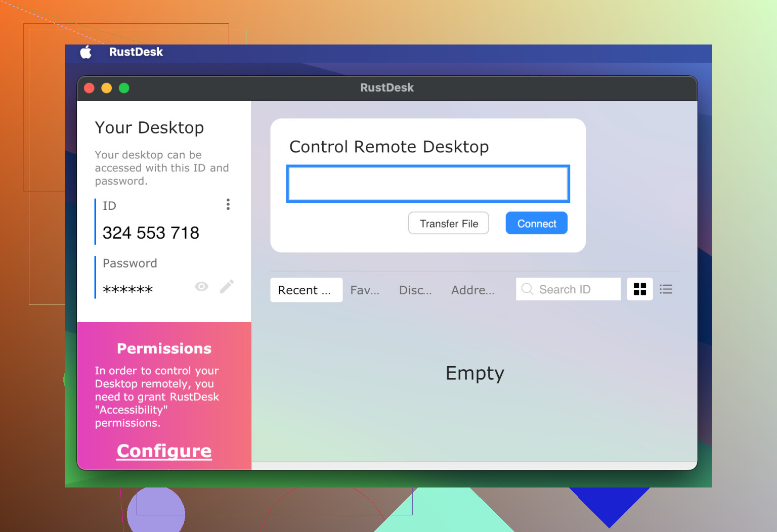Open the Address book tab
This screenshot has height=532, width=777.
tap(473, 290)
